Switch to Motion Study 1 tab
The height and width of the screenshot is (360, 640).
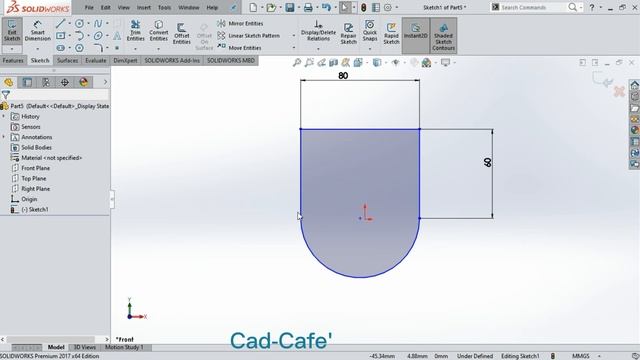[x=124, y=347]
